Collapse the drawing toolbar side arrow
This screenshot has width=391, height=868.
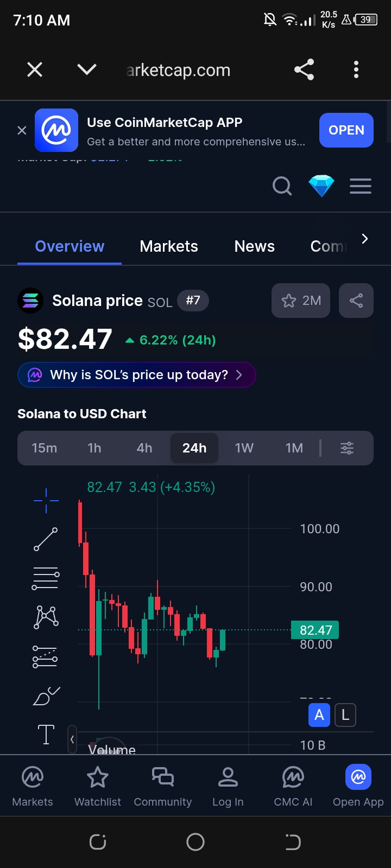[72, 739]
